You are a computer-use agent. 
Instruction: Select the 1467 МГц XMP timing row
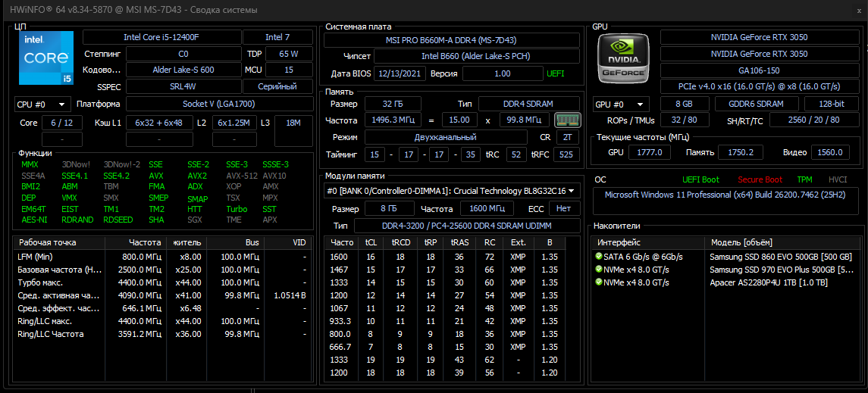(x=446, y=269)
